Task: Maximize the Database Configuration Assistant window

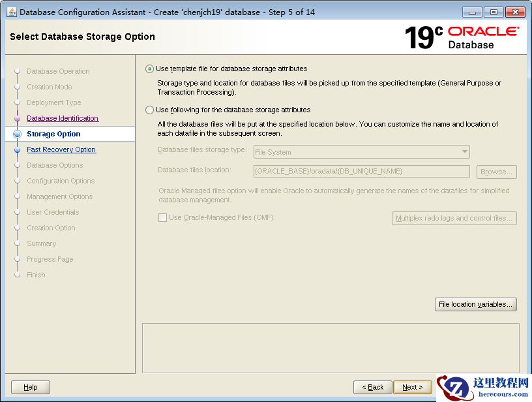Action: click(494, 12)
